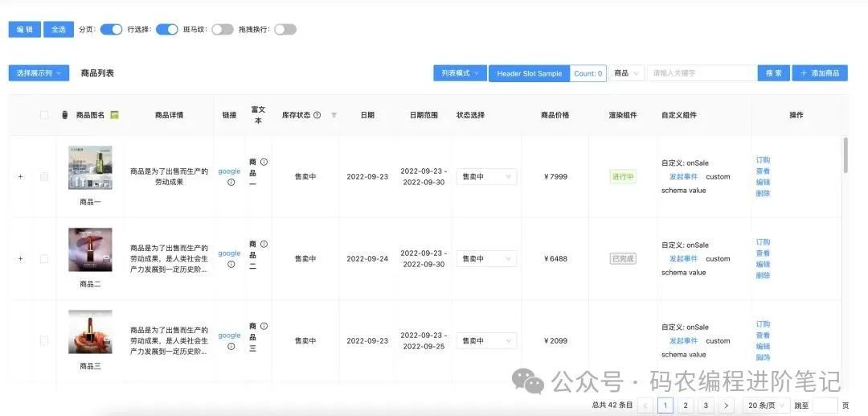Click 订购 action in 商品二 row
This screenshot has width=868, height=416.
point(763,242)
